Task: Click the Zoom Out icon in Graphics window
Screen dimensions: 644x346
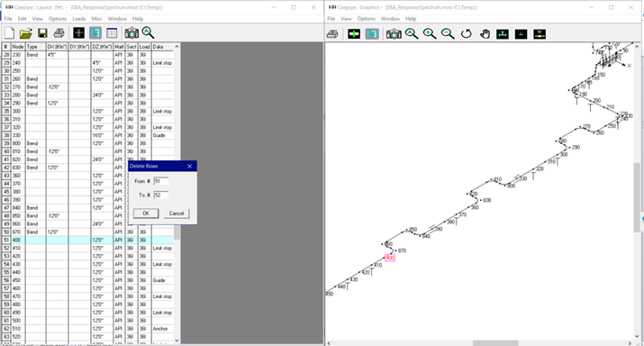Action: click(448, 33)
